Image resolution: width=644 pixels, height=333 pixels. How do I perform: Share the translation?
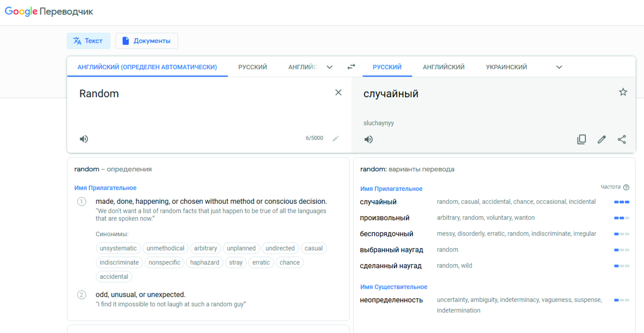(622, 139)
